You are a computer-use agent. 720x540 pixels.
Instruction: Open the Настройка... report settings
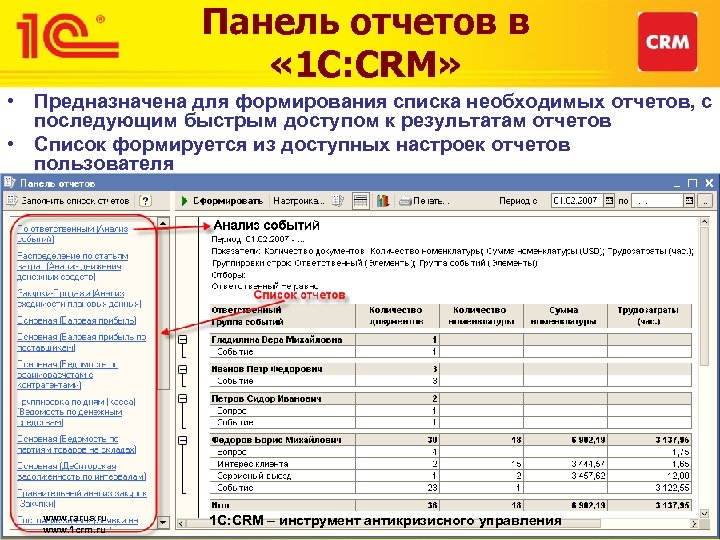coord(298,201)
